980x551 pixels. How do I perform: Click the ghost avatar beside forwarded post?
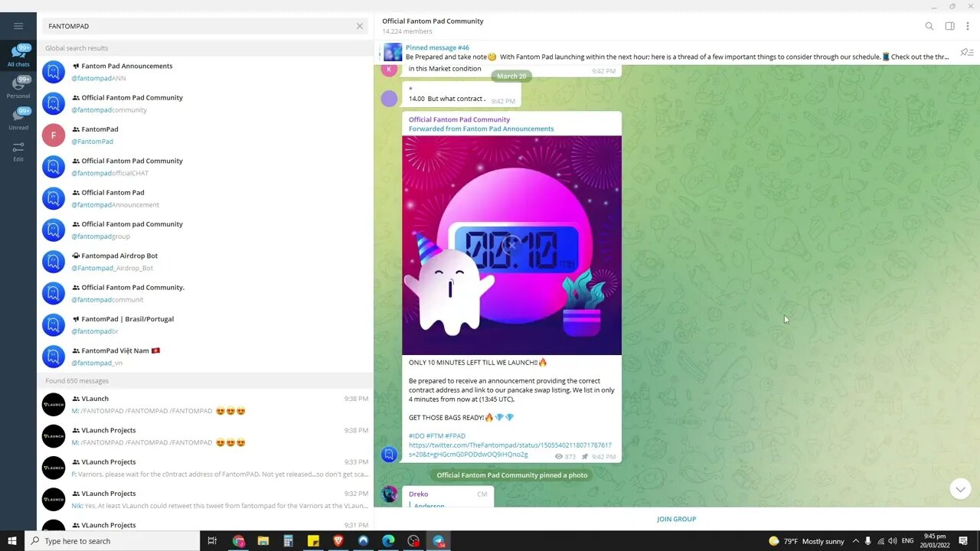point(390,454)
